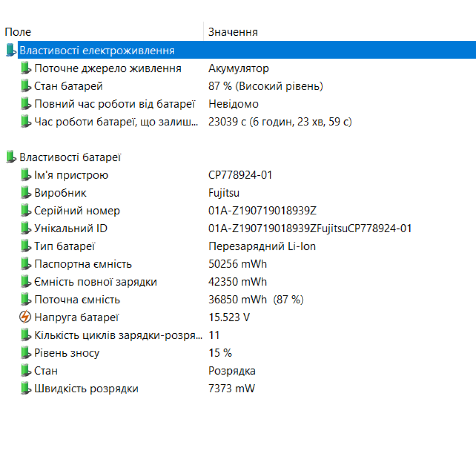The height and width of the screenshot is (476, 476).
Task: Click the Поле column header
Action: [102, 31]
